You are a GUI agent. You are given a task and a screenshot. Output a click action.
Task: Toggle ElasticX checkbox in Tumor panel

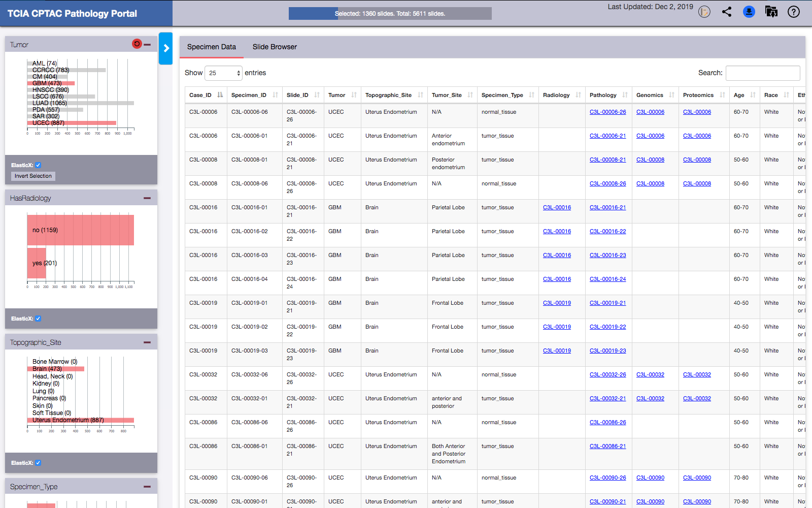click(38, 165)
